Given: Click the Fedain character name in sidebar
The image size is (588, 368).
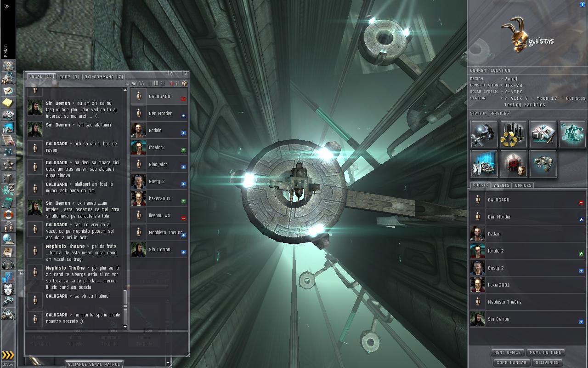Looking at the screenshot, I should (x=6, y=51).
